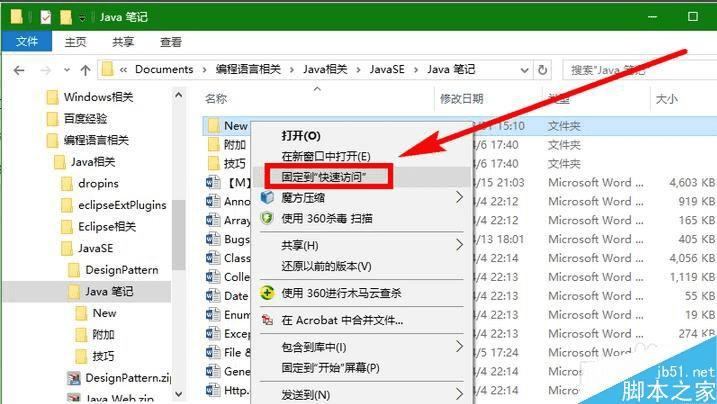Screen dimensions: 717x404
Task: Click Word icon of Bugs document
Action: point(213,239)
